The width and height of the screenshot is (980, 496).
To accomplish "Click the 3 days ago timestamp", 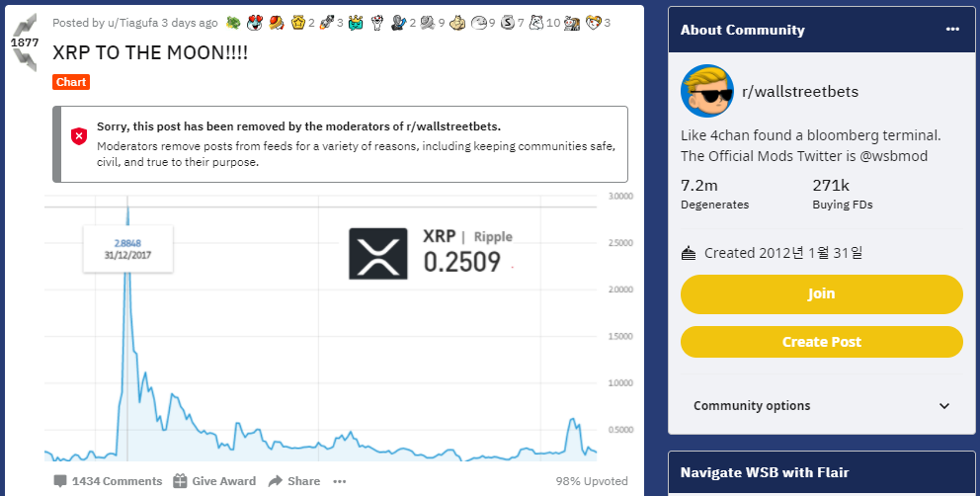I will [x=190, y=23].
